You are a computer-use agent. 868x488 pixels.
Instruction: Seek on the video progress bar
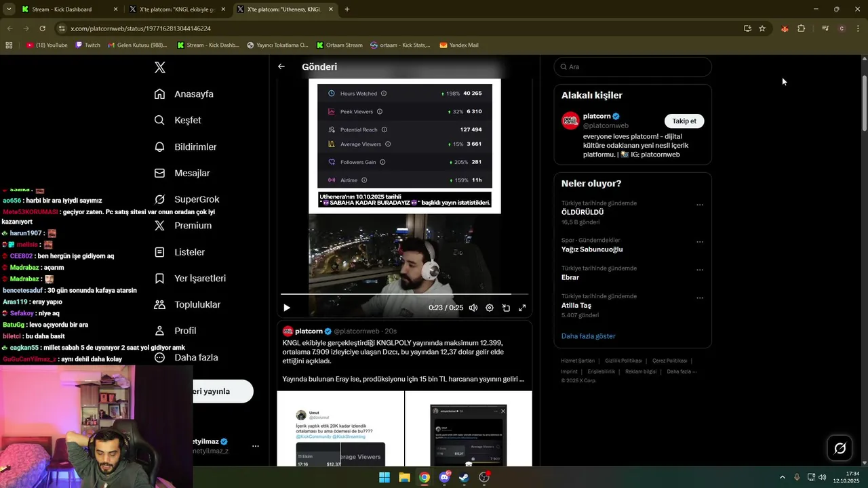click(405, 294)
